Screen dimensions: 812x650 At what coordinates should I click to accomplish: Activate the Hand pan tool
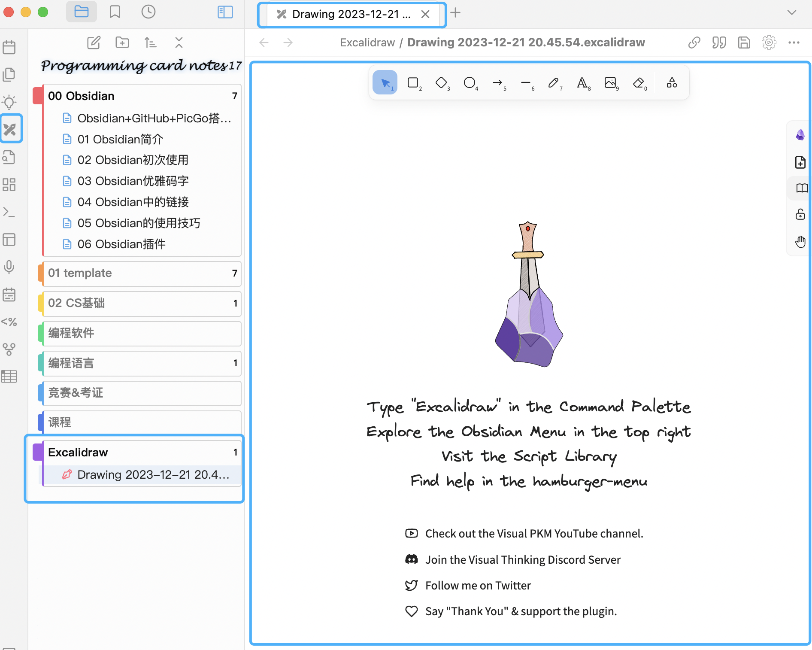click(800, 241)
